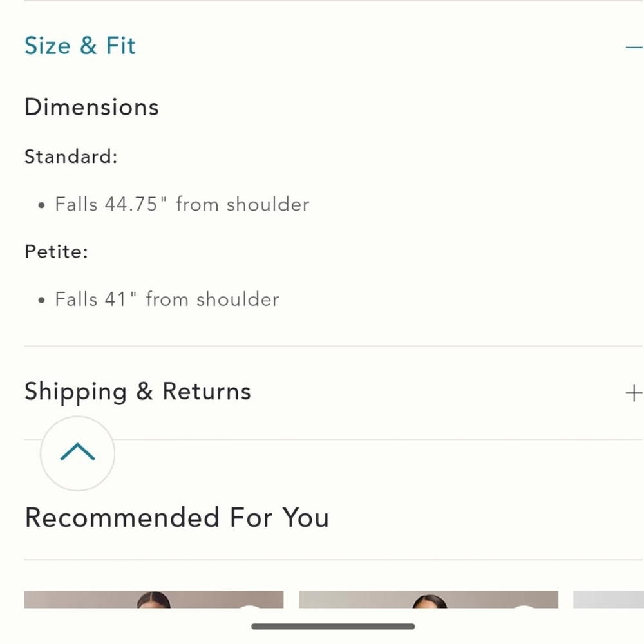Collapse Size & Fit with the minus icon

pyautogui.click(x=634, y=47)
